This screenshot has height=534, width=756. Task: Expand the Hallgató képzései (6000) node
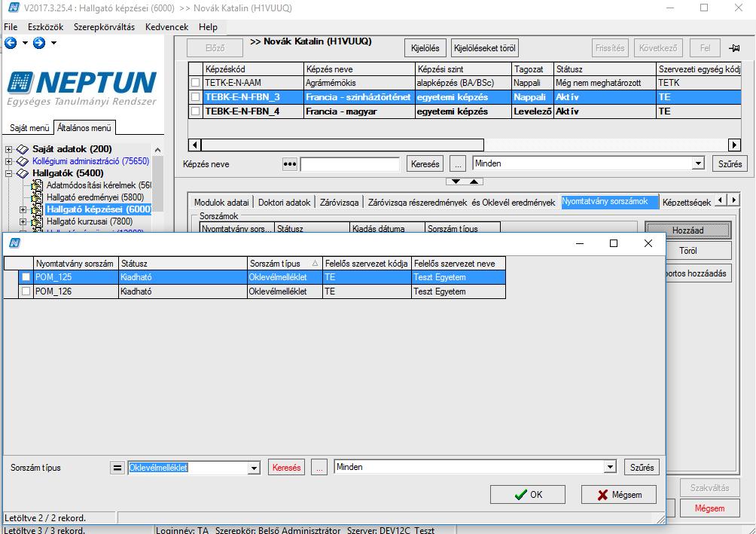pos(23,209)
